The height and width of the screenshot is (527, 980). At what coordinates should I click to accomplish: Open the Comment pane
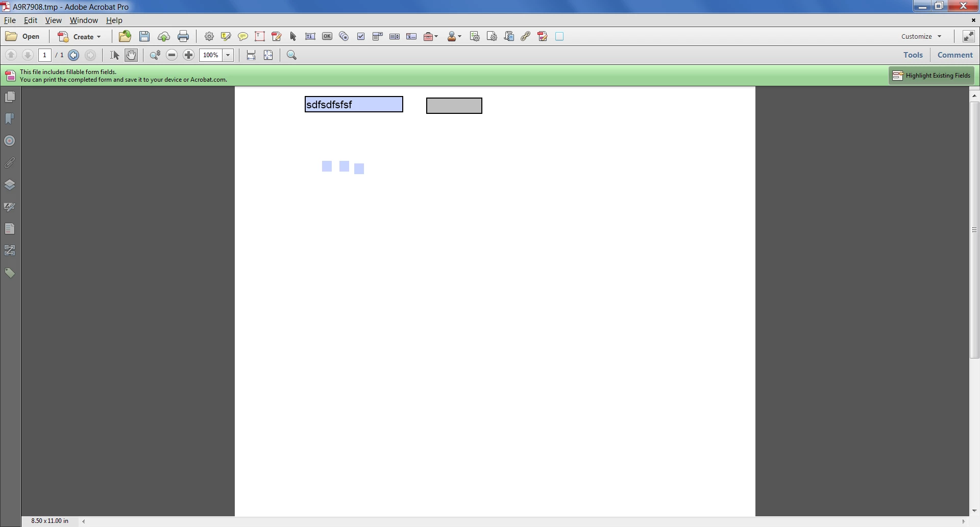[955, 55]
